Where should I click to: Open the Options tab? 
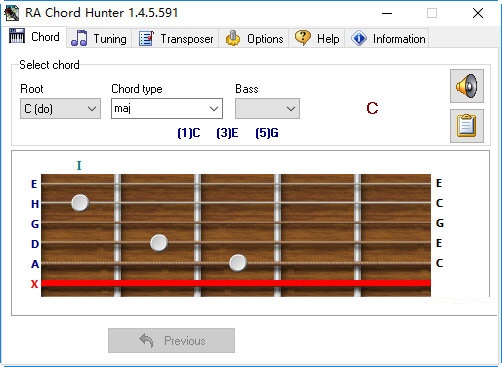point(254,38)
